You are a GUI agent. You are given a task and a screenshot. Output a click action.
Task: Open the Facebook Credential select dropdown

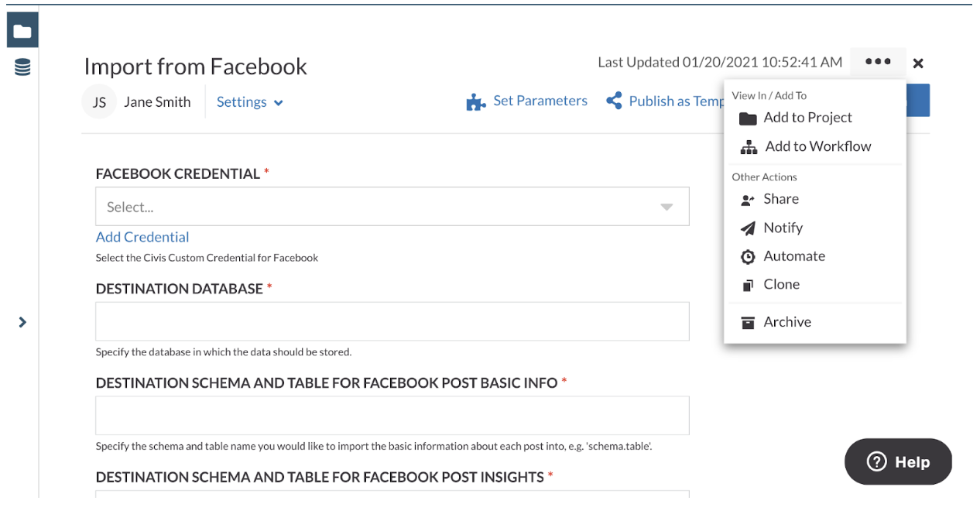pos(392,207)
